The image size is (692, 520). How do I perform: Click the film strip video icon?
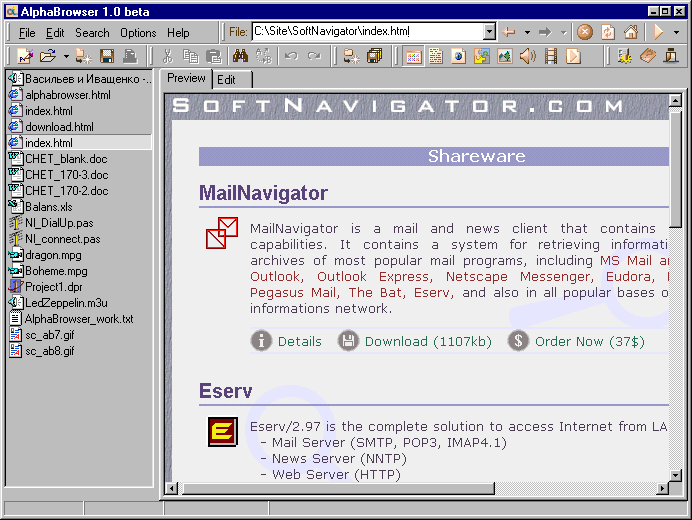tap(550, 57)
